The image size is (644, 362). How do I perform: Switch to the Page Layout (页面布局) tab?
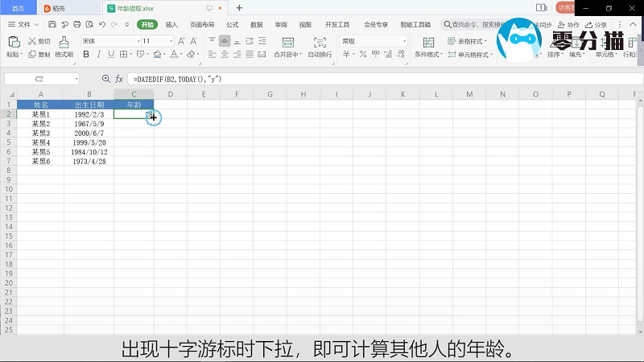click(x=202, y=25)
